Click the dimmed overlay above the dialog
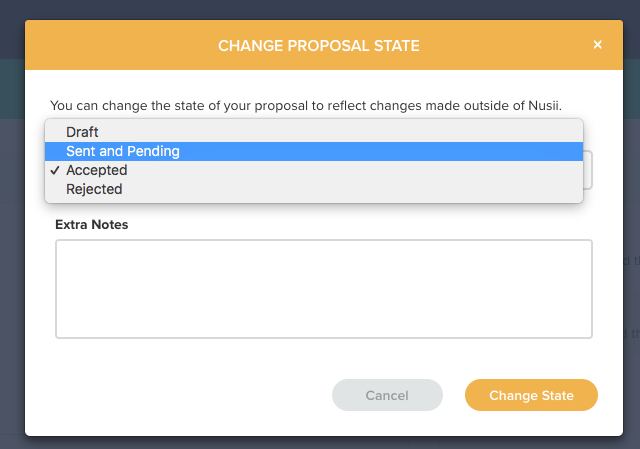640x449 pixels. (320, 9)
